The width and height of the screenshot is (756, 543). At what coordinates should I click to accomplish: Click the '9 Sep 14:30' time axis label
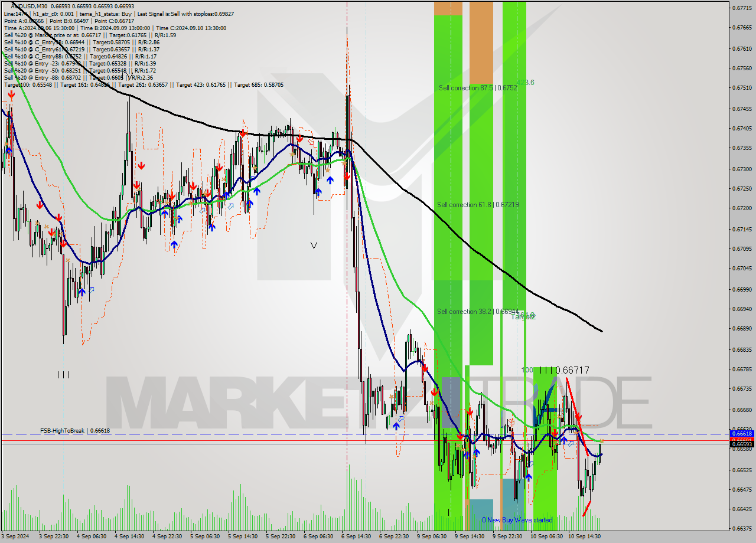tap(470, 537)
